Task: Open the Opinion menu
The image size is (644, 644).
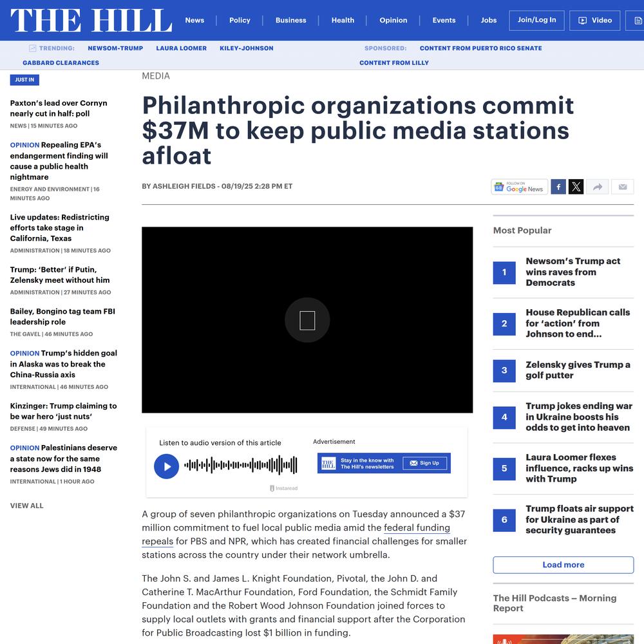Action: click(393, 20)
